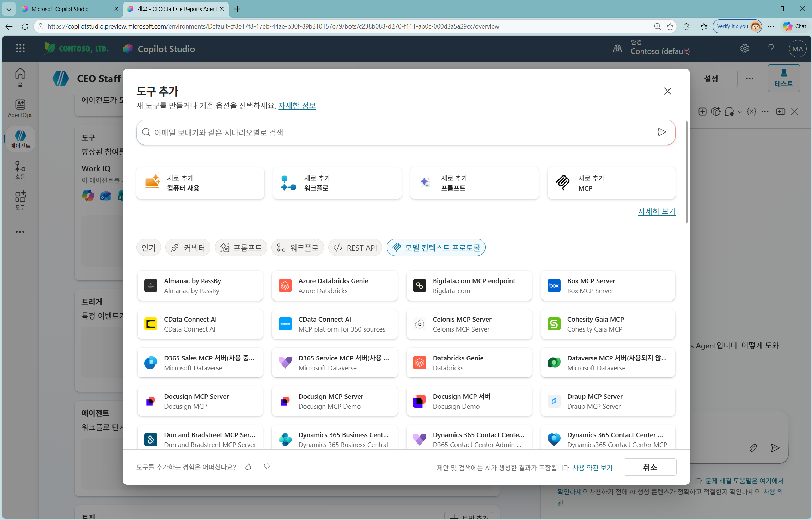
Task: Click the 취소 button
Action: tap(650, 467)
